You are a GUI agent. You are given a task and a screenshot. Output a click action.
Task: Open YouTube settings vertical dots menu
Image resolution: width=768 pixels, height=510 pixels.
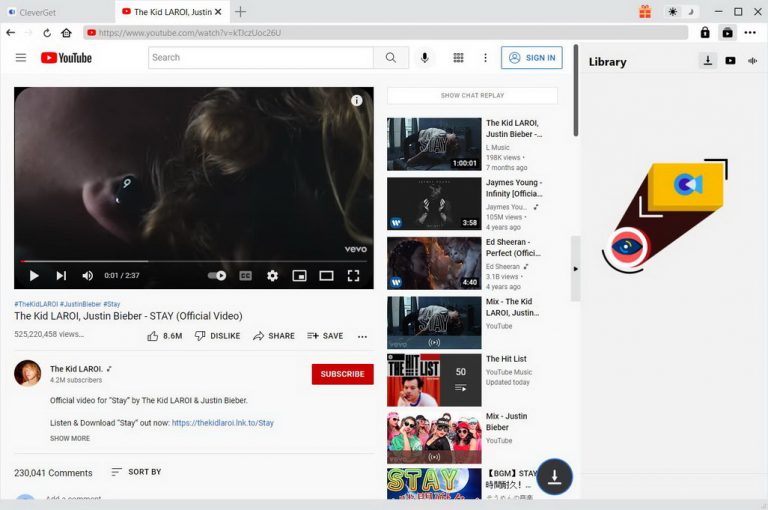(x=485, y=58)
